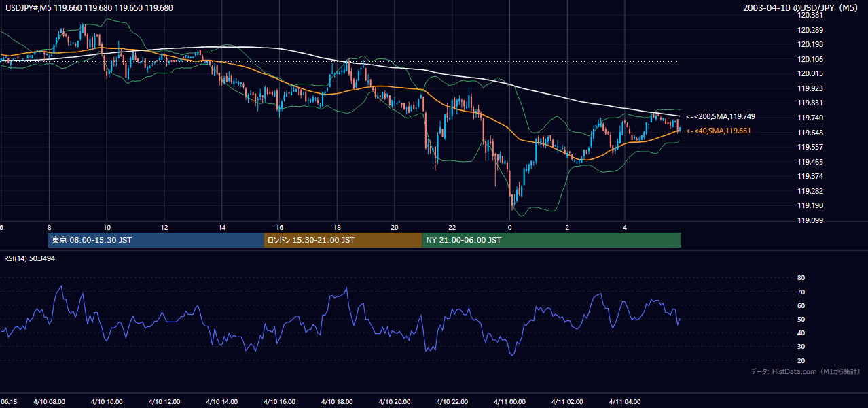The height and width of the screenshot is (408, 868).
Task: Click hour label 16 under price chart
Action: (280, 226)
